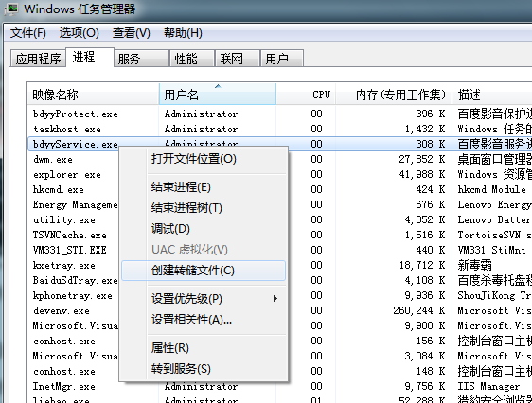Switch to the 用户 tab

[282, 59]
